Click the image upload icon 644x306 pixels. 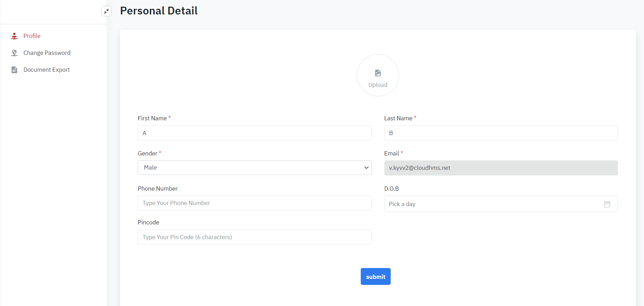pyautogui.click(x=378, y=73)
